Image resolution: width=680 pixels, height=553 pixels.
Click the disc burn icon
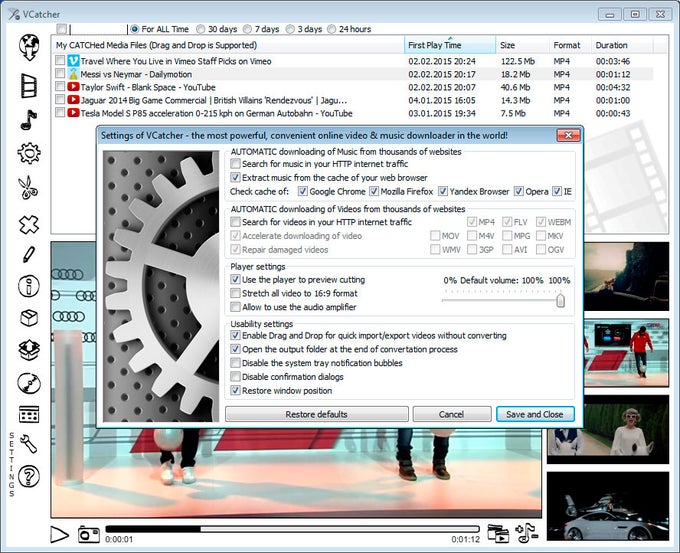coord(29,383)
